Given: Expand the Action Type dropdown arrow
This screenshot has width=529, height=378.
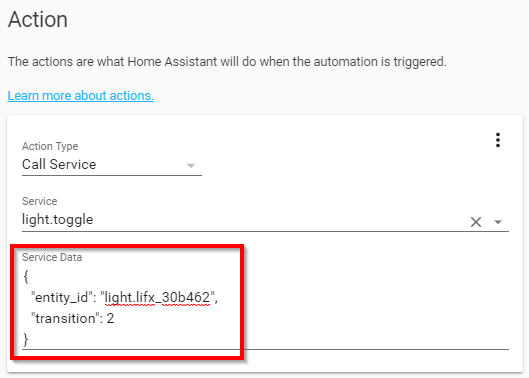Looking at the screenshot, I should [191, 166].
